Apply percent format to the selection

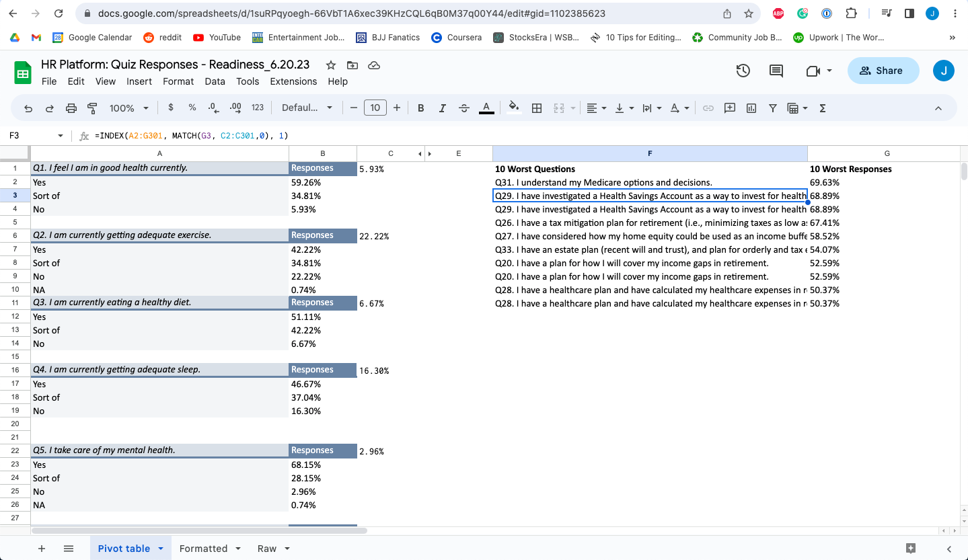[x=192, y=108]
